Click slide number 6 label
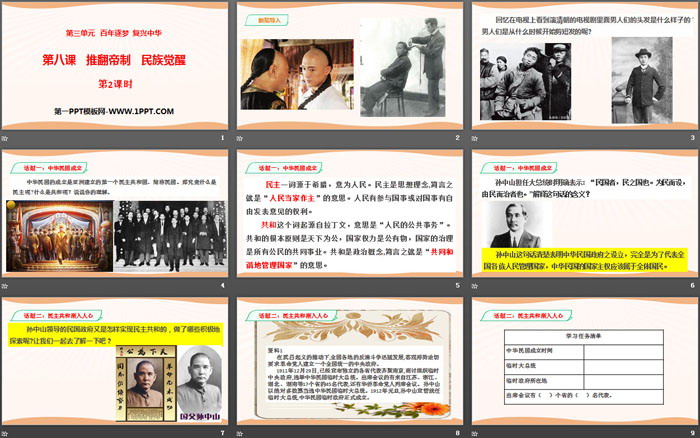This screenshot has width=700, height=438. (x=692, y=285)
